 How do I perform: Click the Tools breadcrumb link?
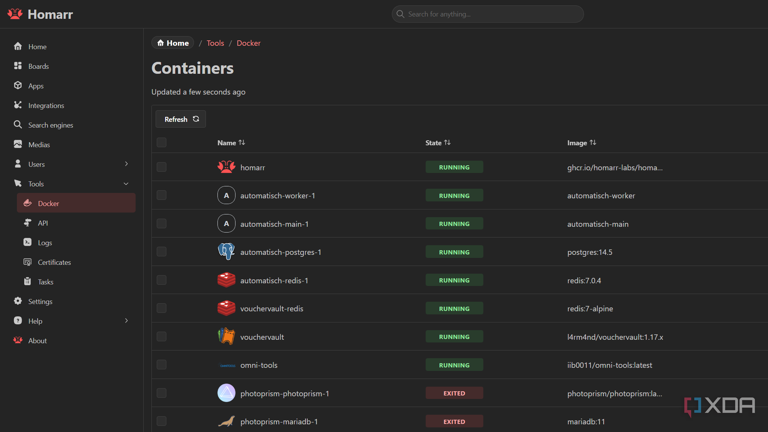pos(215,43)
